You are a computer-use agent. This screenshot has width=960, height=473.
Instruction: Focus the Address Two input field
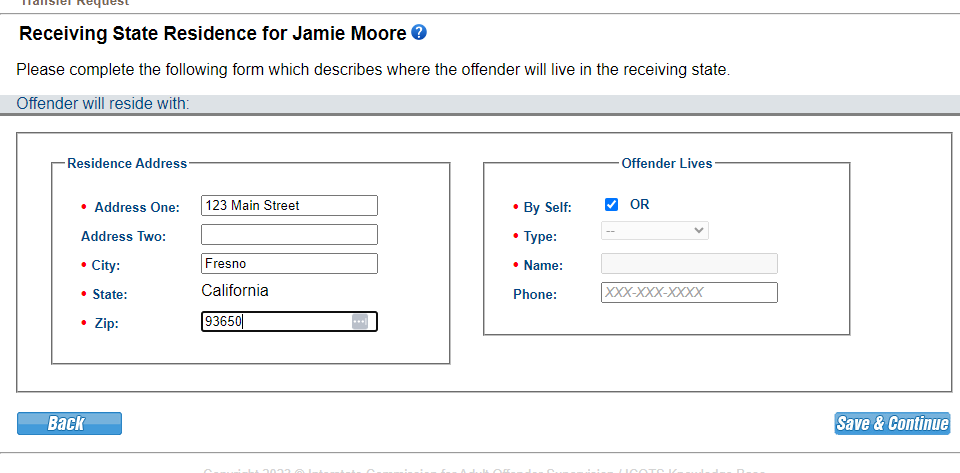point(289,234)
